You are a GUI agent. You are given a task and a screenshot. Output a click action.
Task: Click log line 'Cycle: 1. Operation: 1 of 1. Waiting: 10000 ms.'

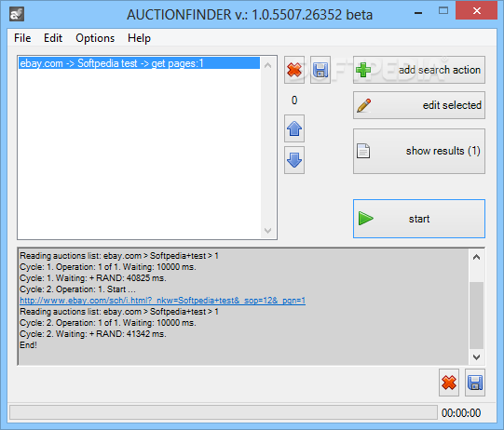click(108, 267)
